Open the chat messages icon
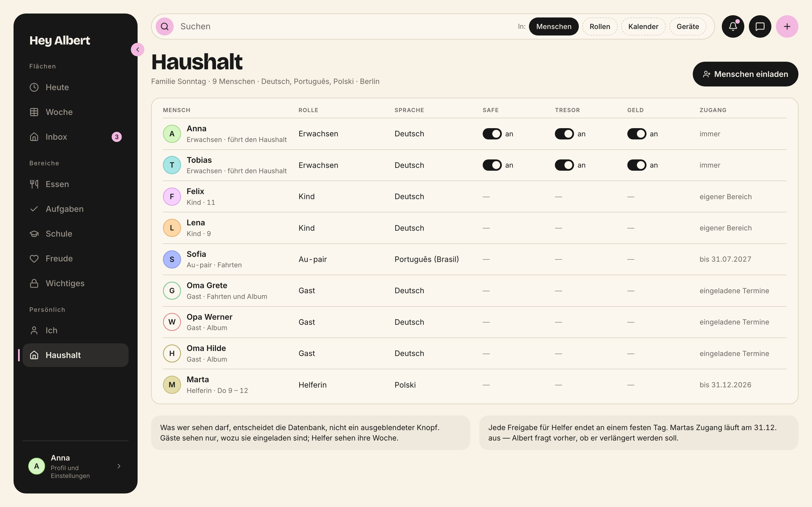Screen dimensions: 812x507 760,26
